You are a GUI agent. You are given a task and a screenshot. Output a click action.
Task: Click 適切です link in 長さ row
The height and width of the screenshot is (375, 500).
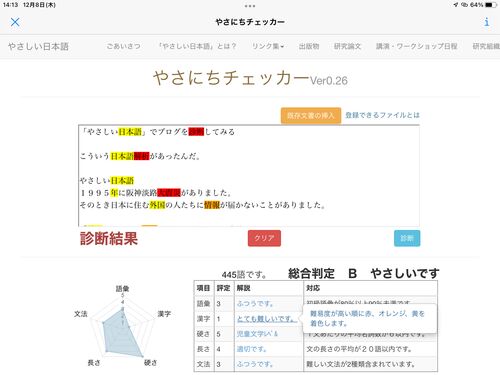coord(252,349)
